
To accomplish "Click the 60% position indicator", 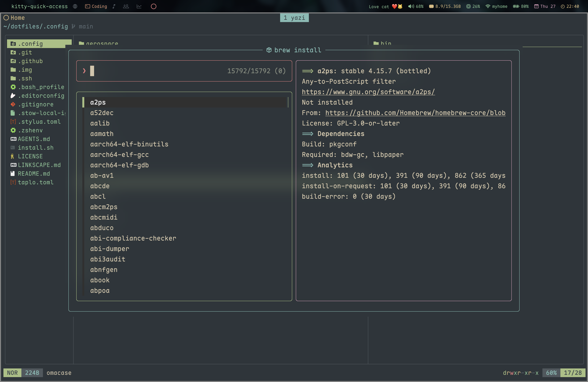I will click(x=551, y=373).
